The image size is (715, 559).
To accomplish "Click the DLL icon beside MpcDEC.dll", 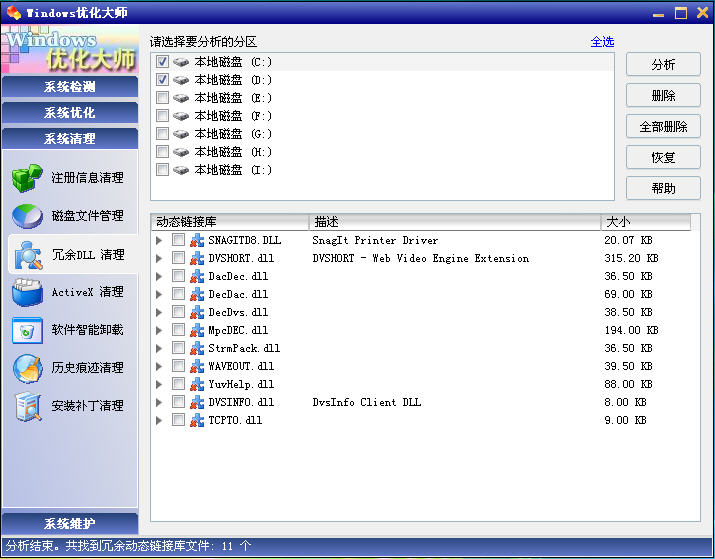I will coord(197,330).
